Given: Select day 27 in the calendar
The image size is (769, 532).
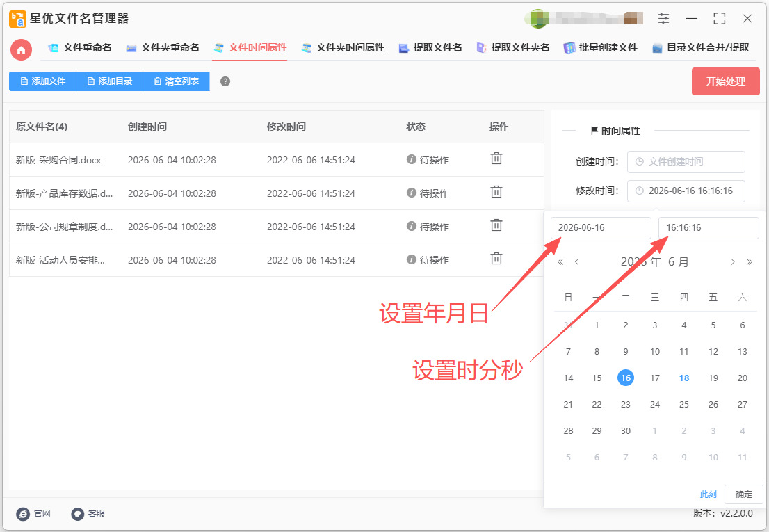Looking at the screenshot, I should pyautogui.click(x=743, y=405).
